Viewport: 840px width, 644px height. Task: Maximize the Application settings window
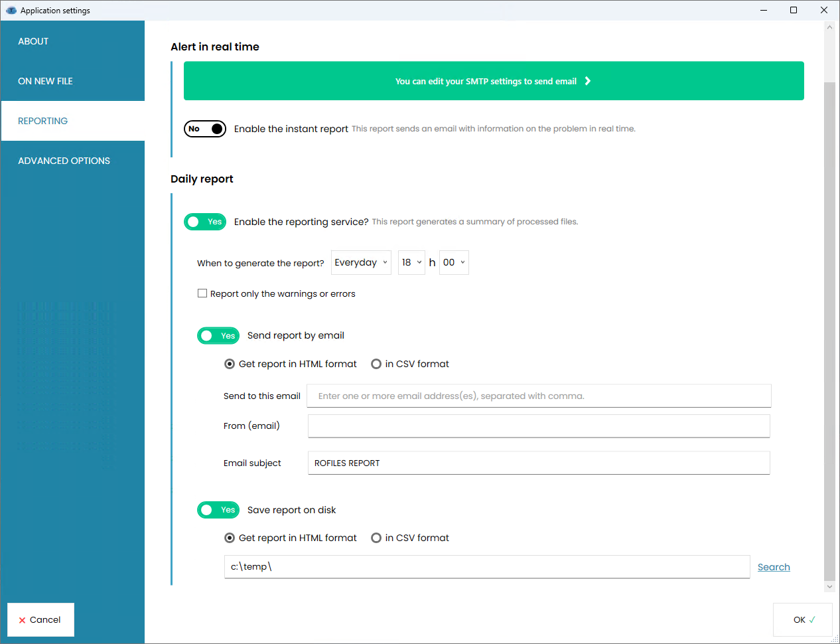pyautogui.click(x=794, y=10)
